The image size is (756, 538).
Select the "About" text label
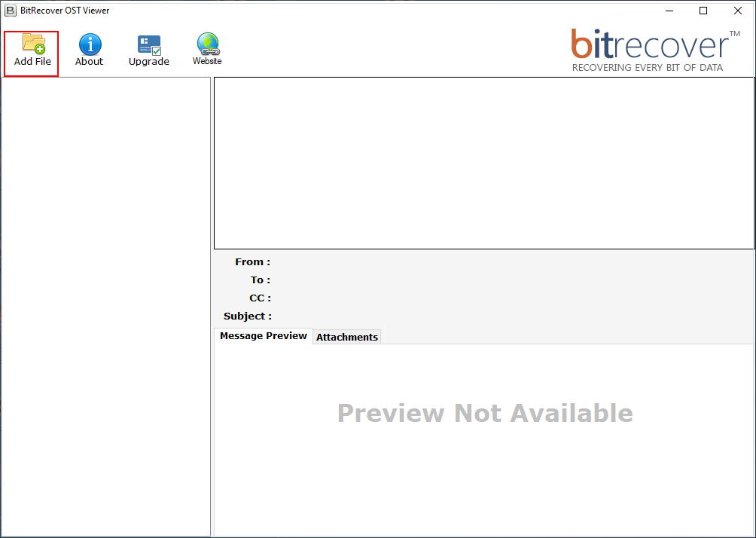coord(89,62)
